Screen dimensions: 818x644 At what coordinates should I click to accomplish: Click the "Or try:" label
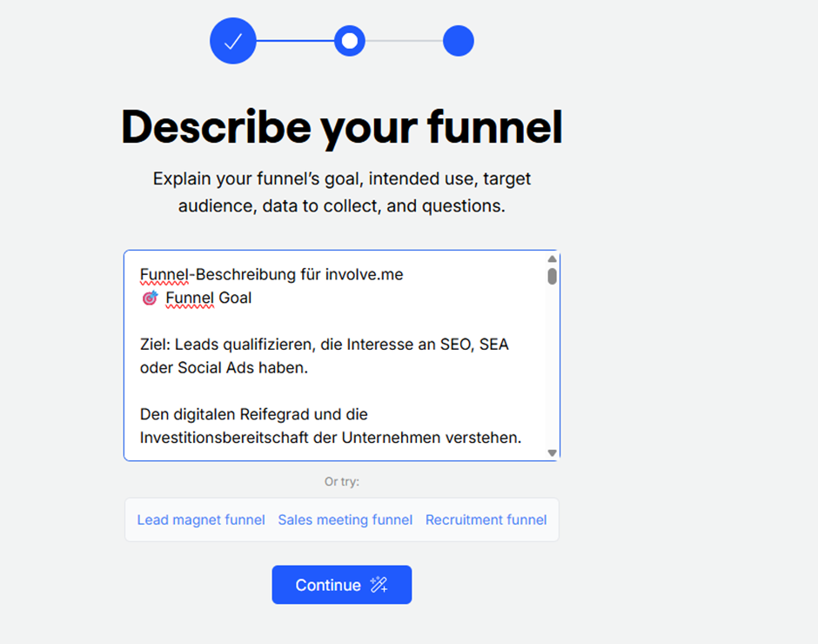tap(341, 481)
